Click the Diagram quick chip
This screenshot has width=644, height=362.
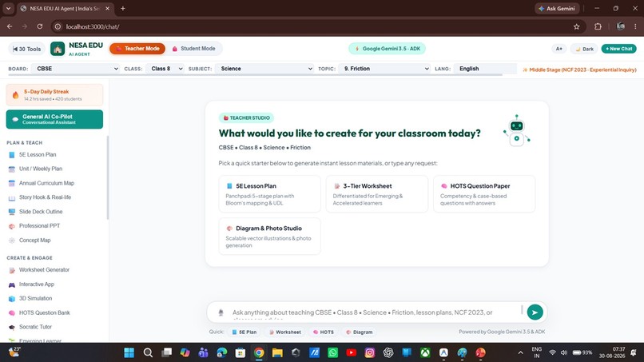[360, 332]
